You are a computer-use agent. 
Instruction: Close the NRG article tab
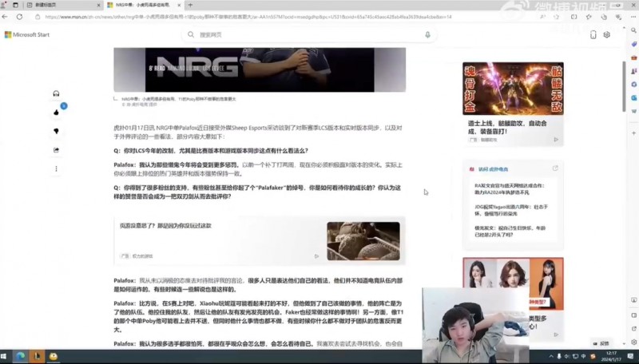[178, 6]
